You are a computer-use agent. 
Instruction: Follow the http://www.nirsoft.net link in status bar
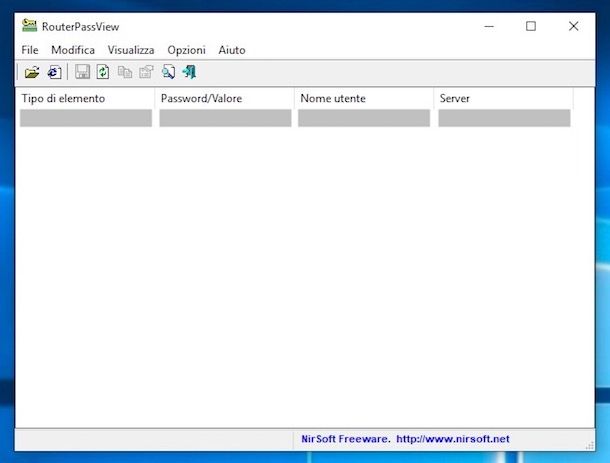tap(453, 439)
